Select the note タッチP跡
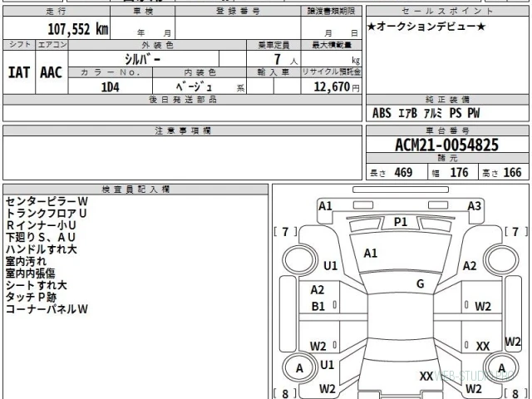Screen dimensions: 532x399 [x=31, y=297]
